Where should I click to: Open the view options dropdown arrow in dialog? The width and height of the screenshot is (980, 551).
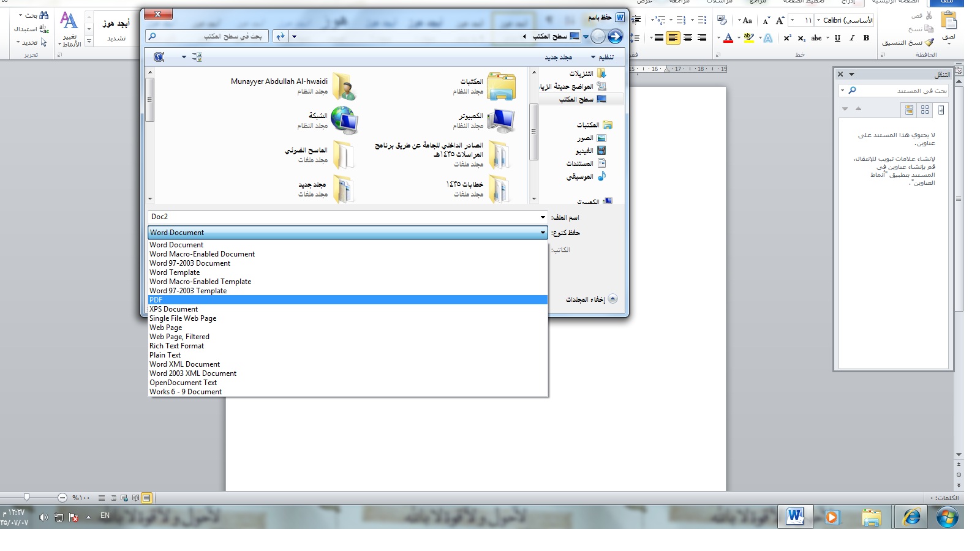point(184,57)
